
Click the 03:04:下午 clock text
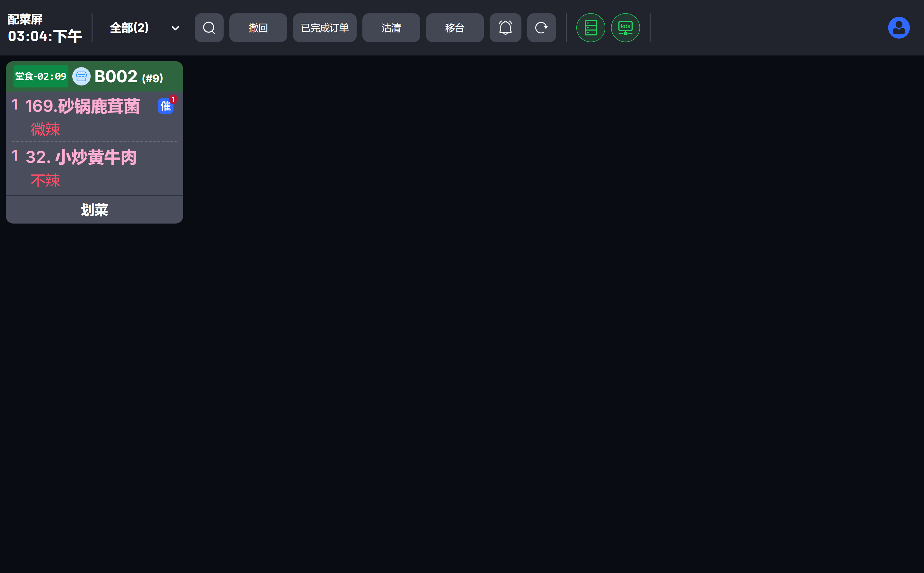click(x=45, y=36)
